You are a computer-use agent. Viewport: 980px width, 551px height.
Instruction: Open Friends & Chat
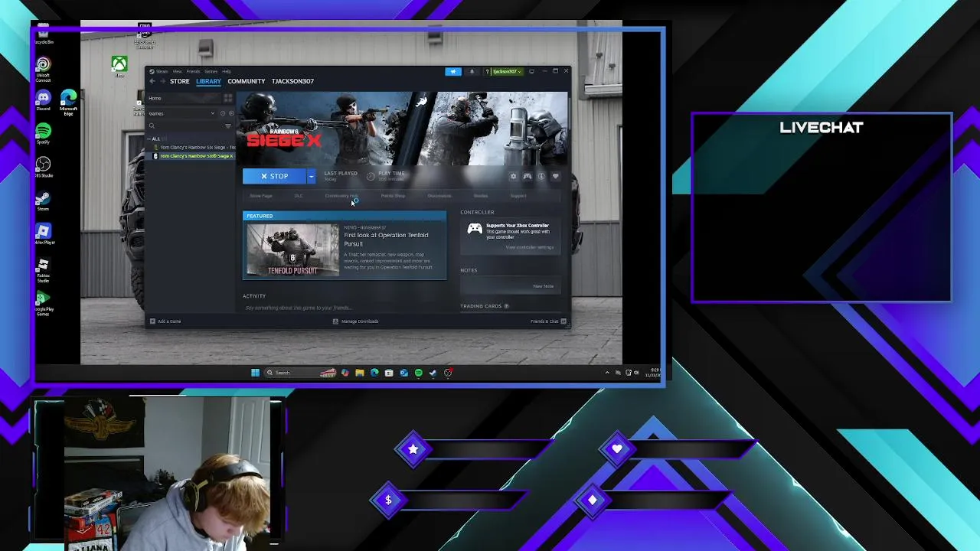coord(548,321)
